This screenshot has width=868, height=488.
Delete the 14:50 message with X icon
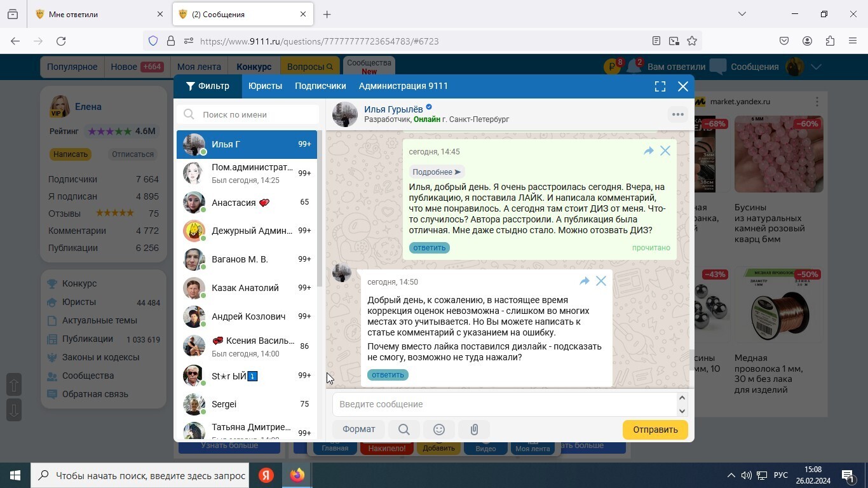click(x=600, y=281)
